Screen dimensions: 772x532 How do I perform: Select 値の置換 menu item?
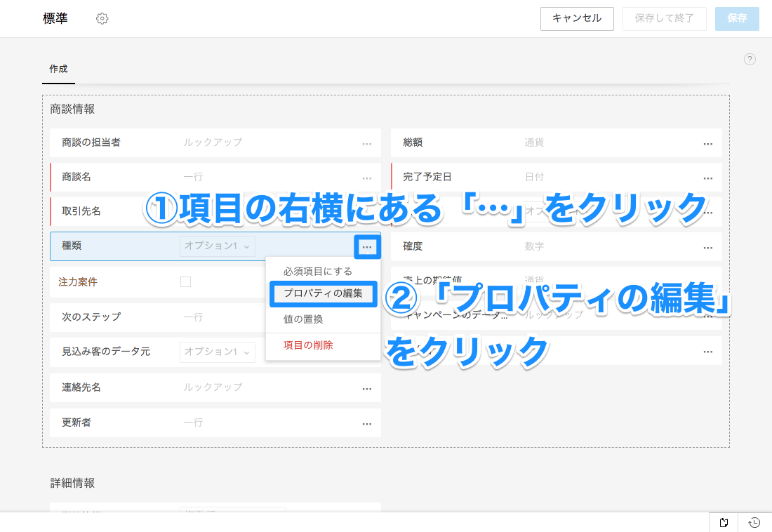coord(303,319)
